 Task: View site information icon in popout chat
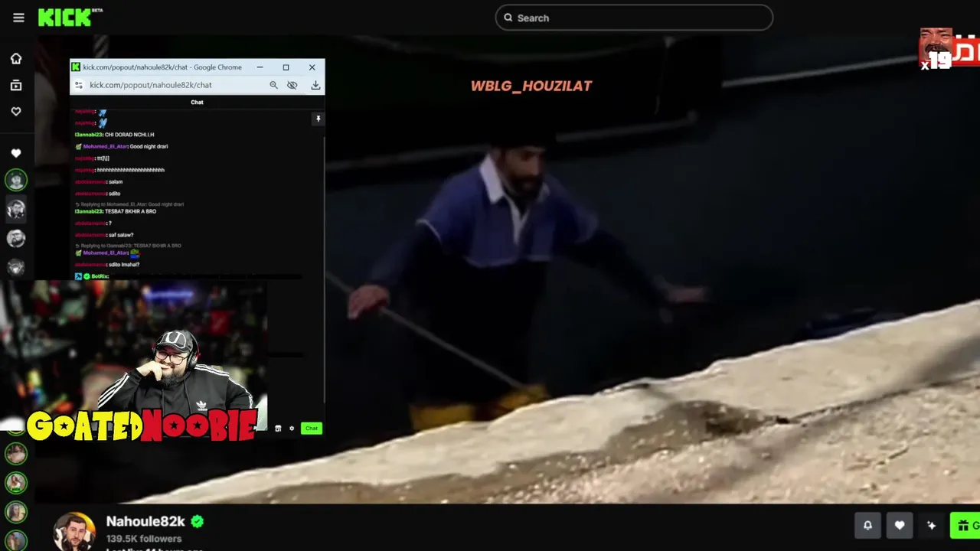pyautogui.click(x=78, y=85)
